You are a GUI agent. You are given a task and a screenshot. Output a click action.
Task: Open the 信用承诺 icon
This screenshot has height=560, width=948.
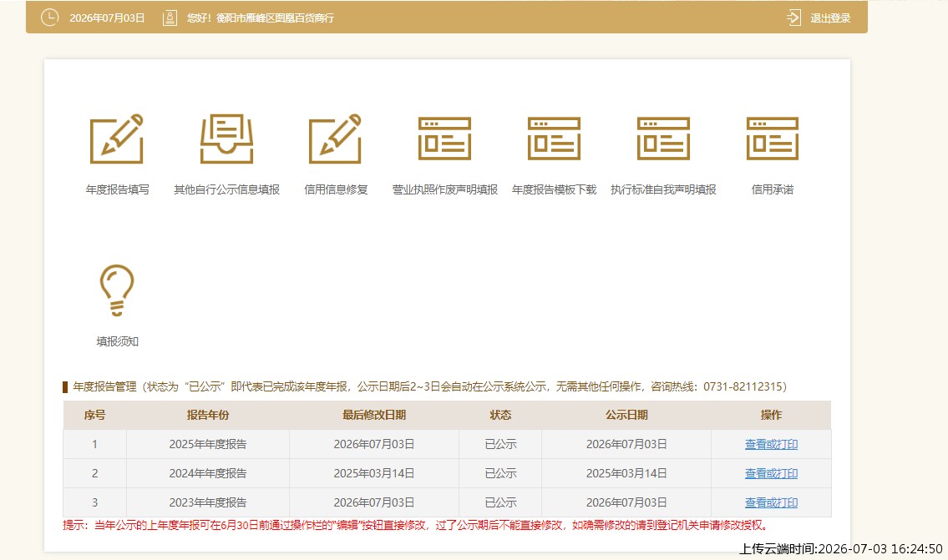click(x=773, y=139)
